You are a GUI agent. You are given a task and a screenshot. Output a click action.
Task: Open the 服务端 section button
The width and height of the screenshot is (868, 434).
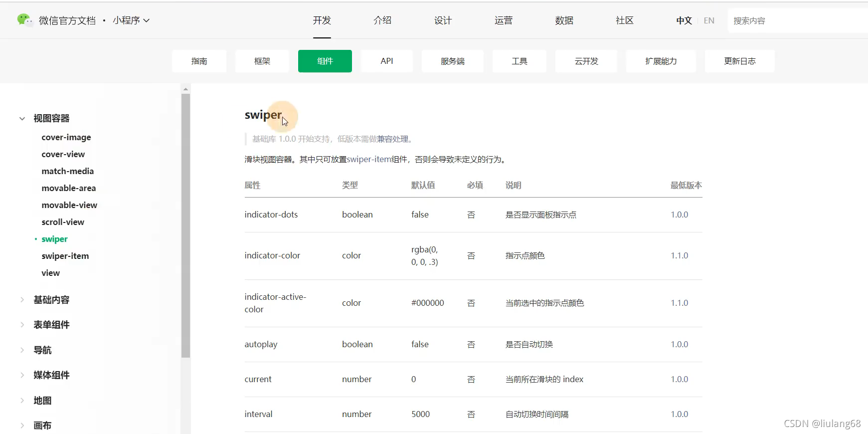coord(453,61)
